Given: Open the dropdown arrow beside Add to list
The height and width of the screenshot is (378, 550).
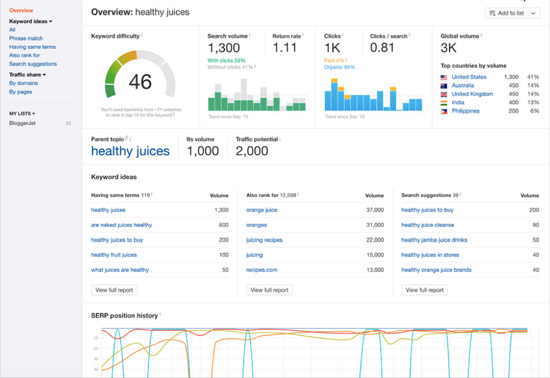Looking at the screenshot, I should 534,13.
